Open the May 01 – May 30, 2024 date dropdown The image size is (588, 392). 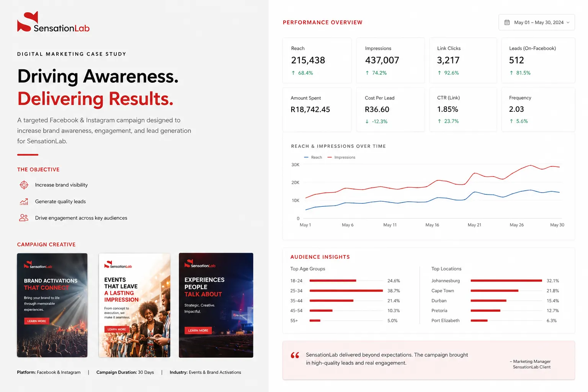click(x=536, y=23)
